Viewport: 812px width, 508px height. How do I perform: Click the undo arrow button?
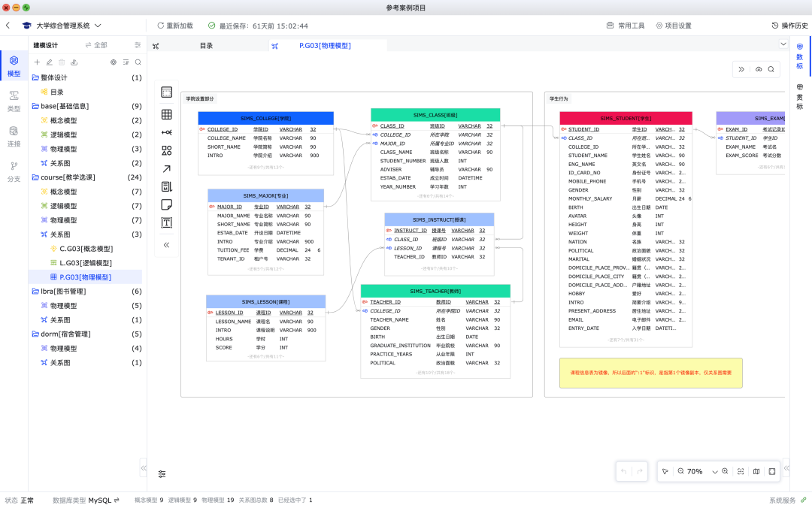[x=624, y=471]
